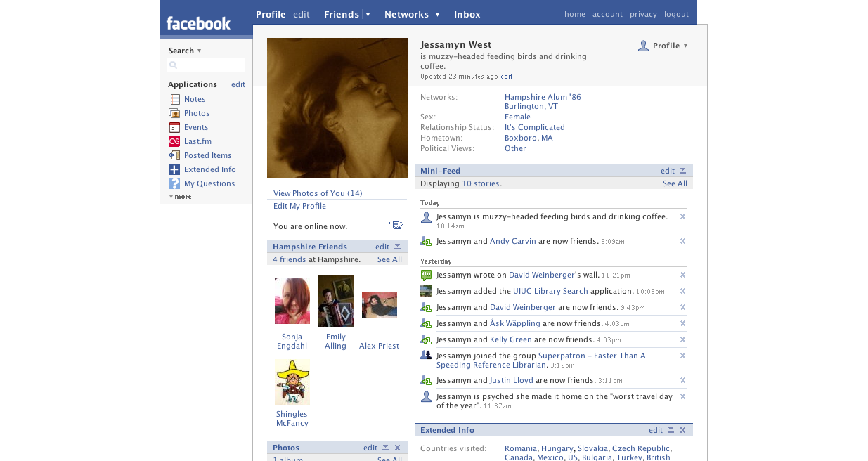Log out of Facebook
The width and height of the screenshot is (868, 461).
(676, 14)
